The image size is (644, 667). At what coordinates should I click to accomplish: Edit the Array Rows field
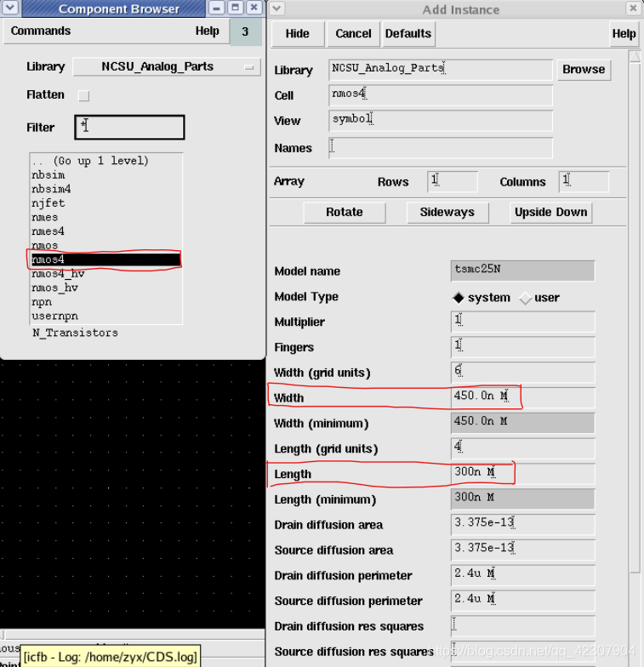453,182
